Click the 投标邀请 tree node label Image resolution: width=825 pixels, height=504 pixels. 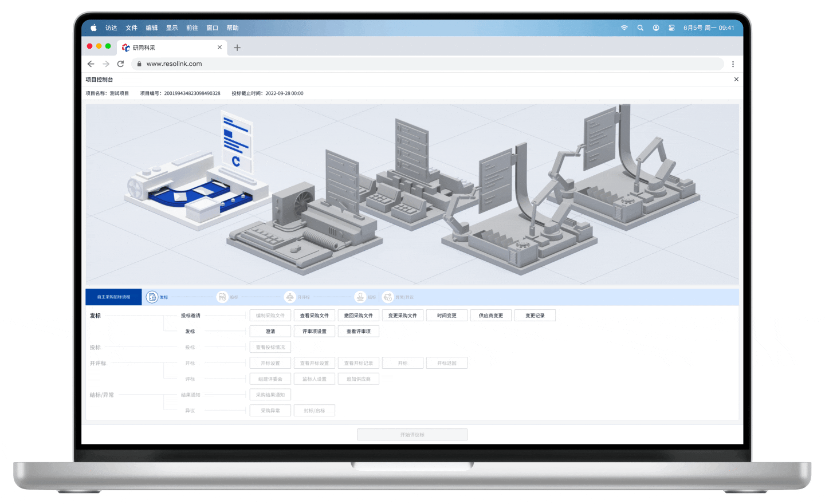191,316
